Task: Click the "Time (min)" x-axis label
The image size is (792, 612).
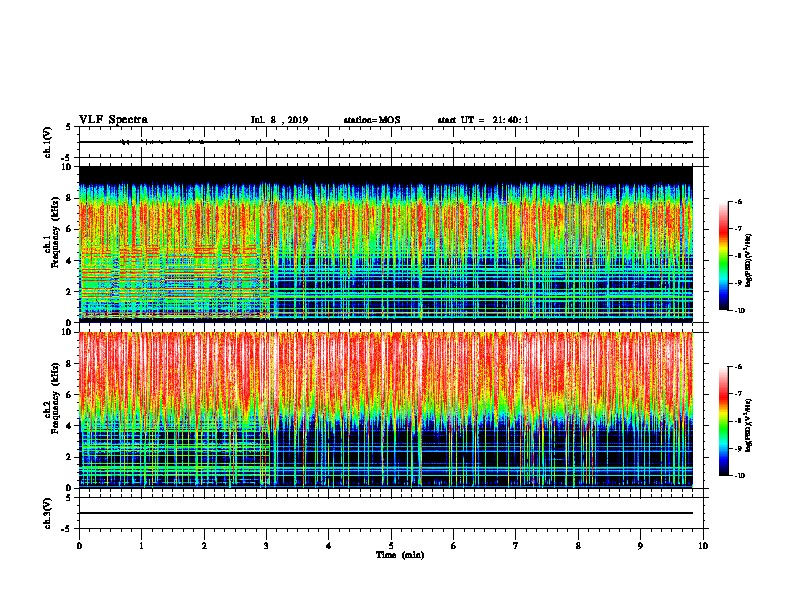Action: tap(400, 555)
